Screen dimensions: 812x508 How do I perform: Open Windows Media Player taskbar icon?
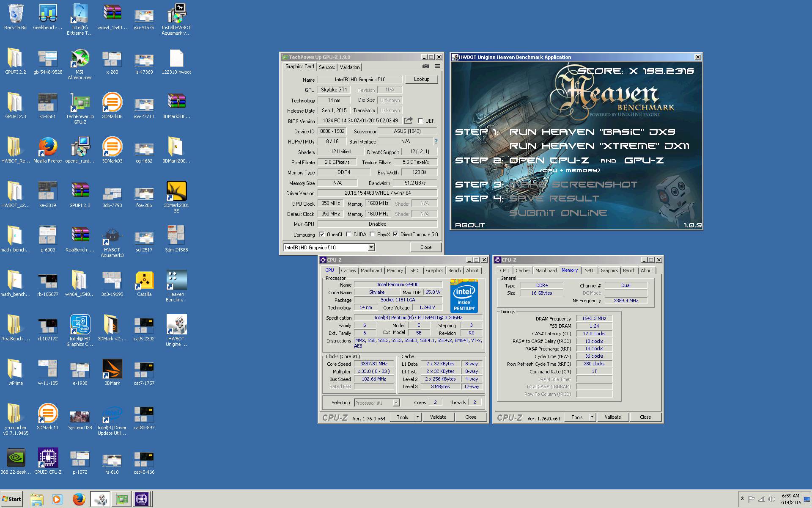tap(57, 499)
